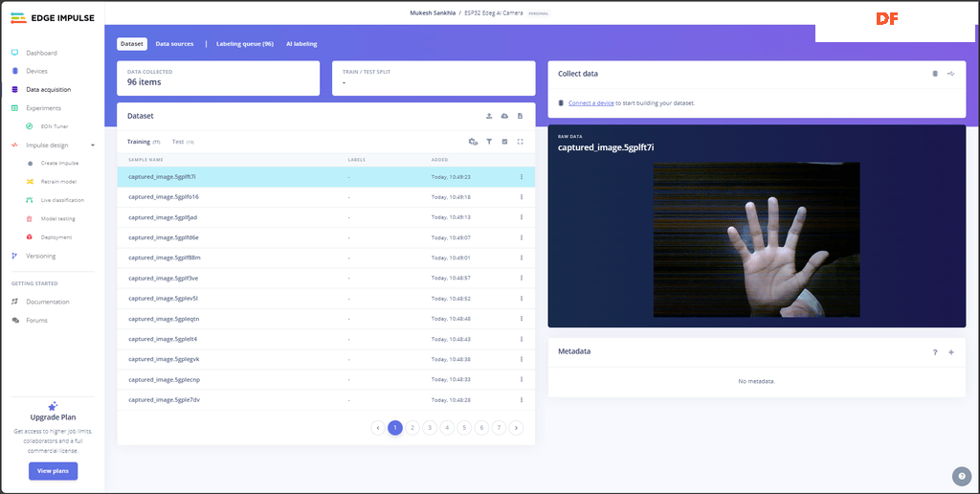This screenshot has width=980, height=494.
Task: Open three-dot menu for captured_image.5gpleqtn
Action: tap(522, 319)
